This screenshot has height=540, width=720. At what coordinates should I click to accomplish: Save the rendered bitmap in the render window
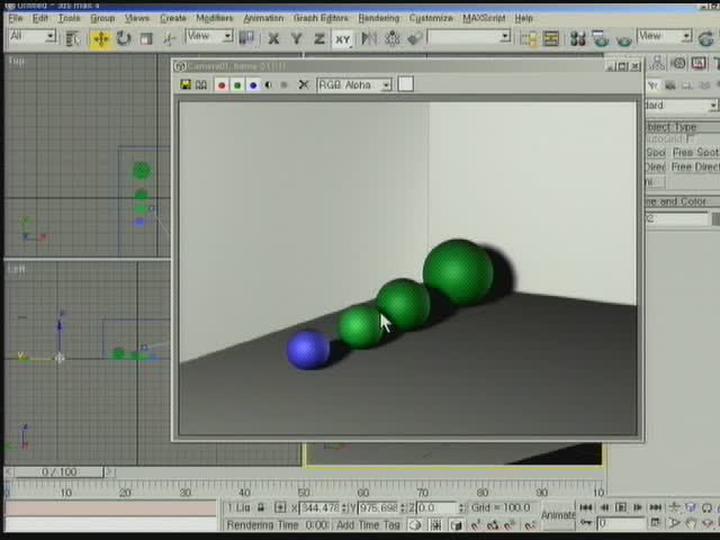click(x=186, y=84)
